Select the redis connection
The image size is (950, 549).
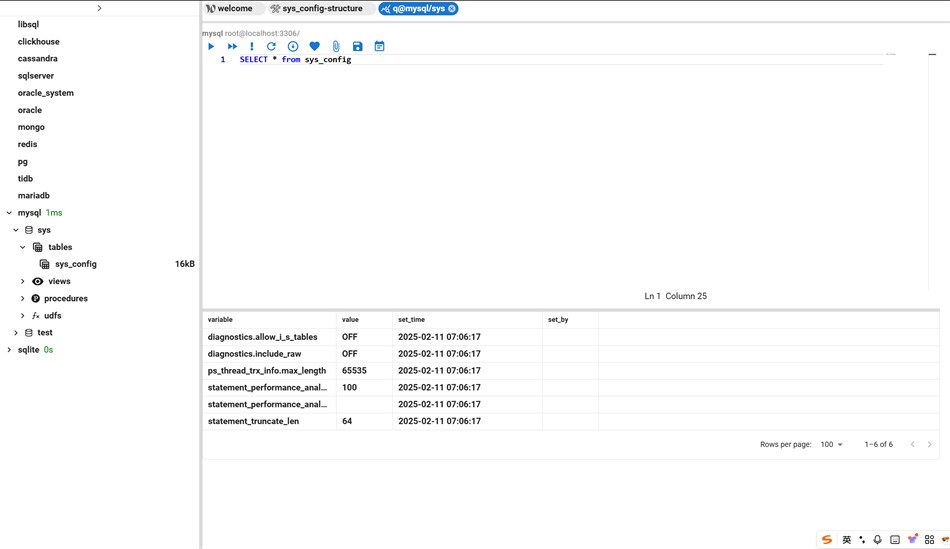[27, 144]
